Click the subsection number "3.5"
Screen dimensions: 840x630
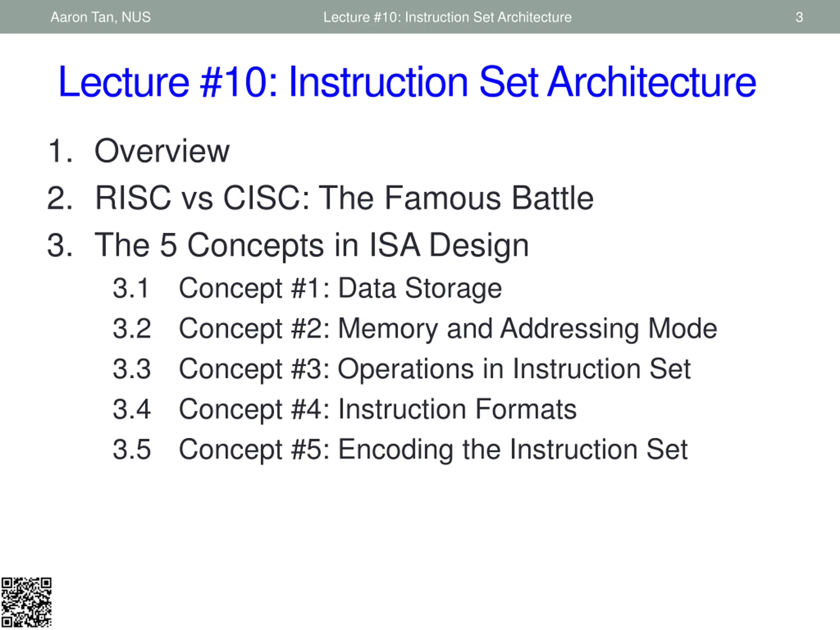pyautogui.click(x=132, y=450)
